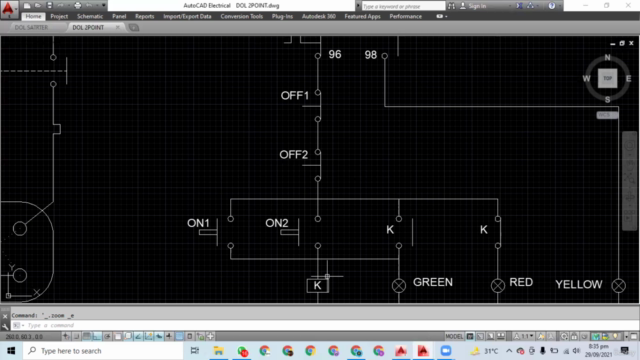The width and height of the screenshot is (640, 360).
Task: Click the New file quick access icon
Action: (x=27, y=6)
